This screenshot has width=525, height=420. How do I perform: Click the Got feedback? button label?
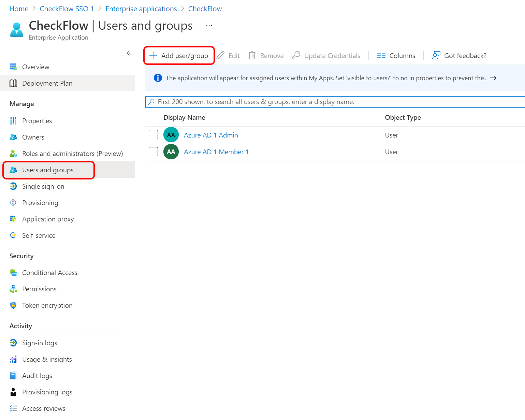465,56
